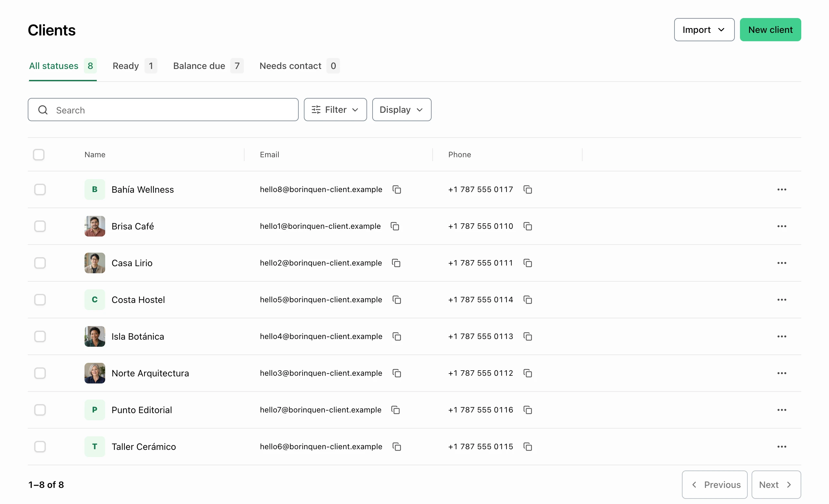The width and height of the screenshot is (829, 504).
Task: Switch to Balance due tab
Action: point(208,66)
